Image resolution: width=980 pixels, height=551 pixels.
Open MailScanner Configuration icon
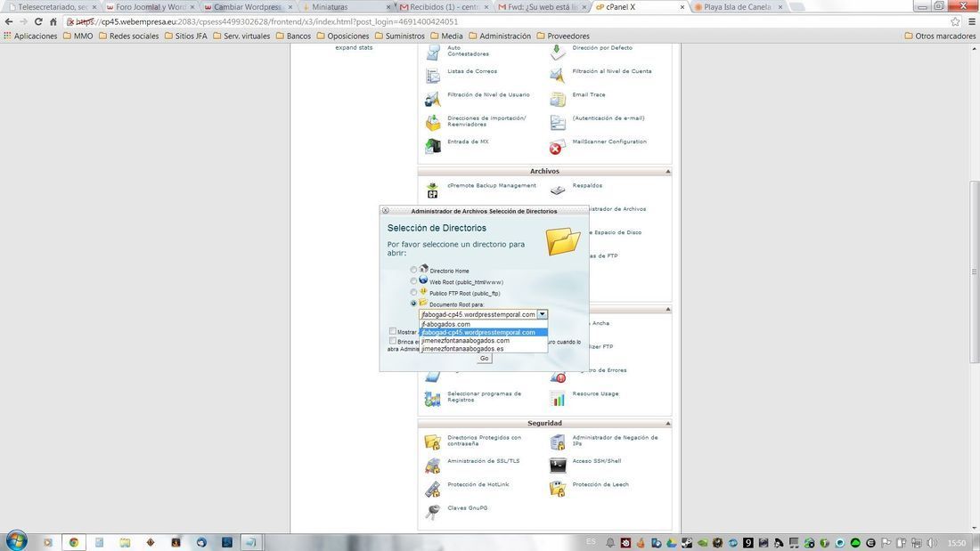click(x=558, y=146)
